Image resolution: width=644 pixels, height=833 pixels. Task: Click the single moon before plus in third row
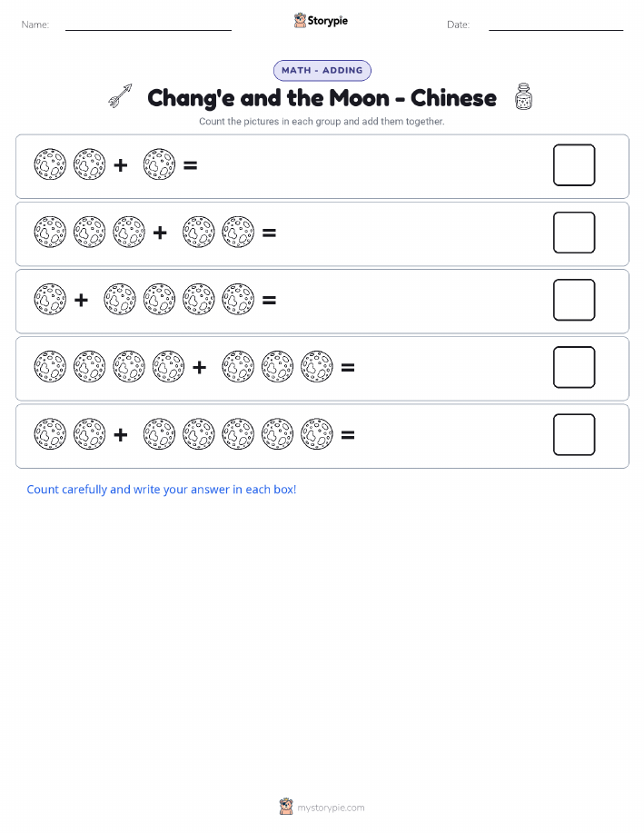(50, 299)
